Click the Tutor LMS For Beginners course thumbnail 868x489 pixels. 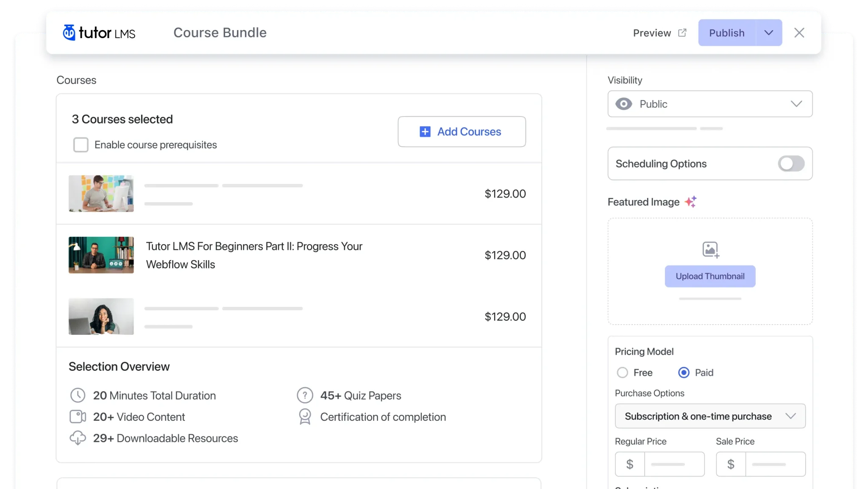pos(101,255)
